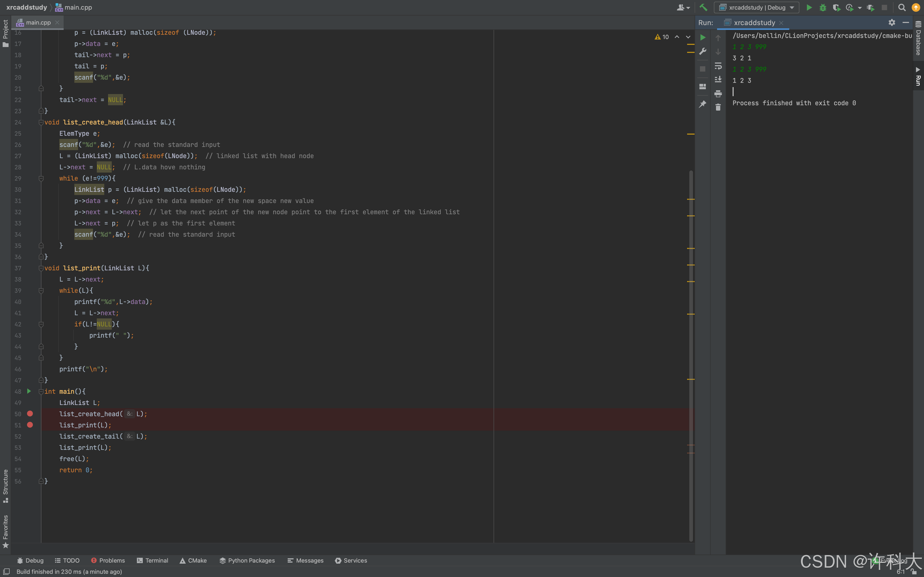
Task: Click Scroll to End icon in Run panel
Action: point(718,79)
